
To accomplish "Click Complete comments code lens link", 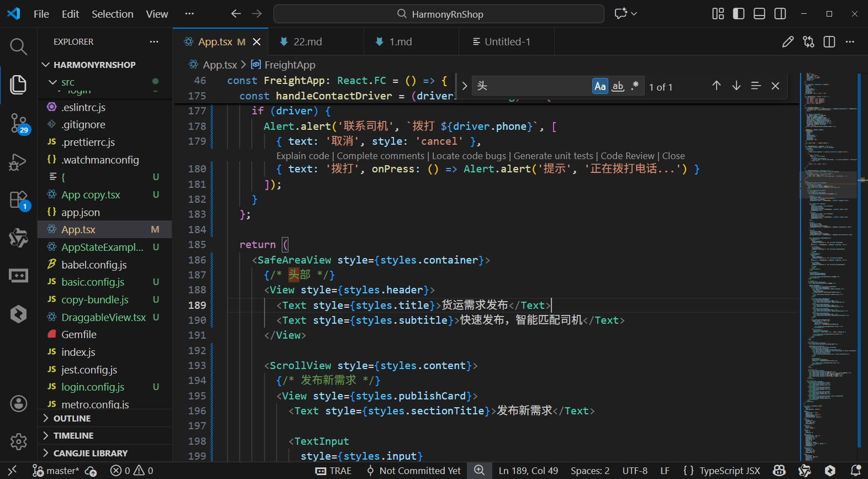I will [x=381, y=156].
